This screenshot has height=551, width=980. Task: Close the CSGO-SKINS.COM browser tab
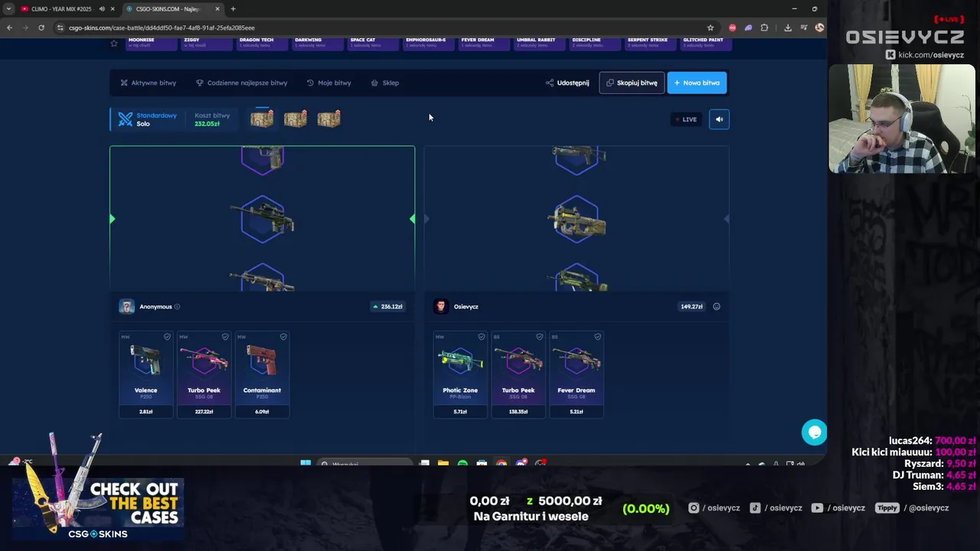[x=217, y=9]
